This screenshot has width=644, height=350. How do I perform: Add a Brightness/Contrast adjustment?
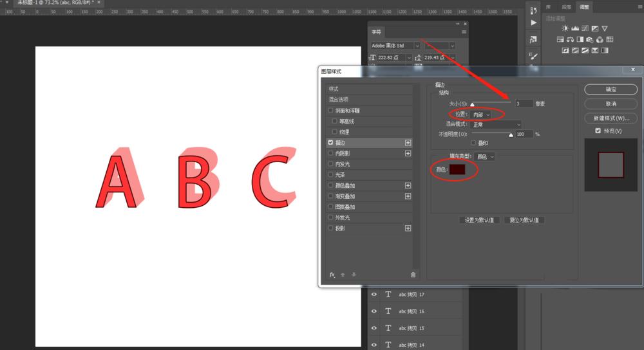565,28
